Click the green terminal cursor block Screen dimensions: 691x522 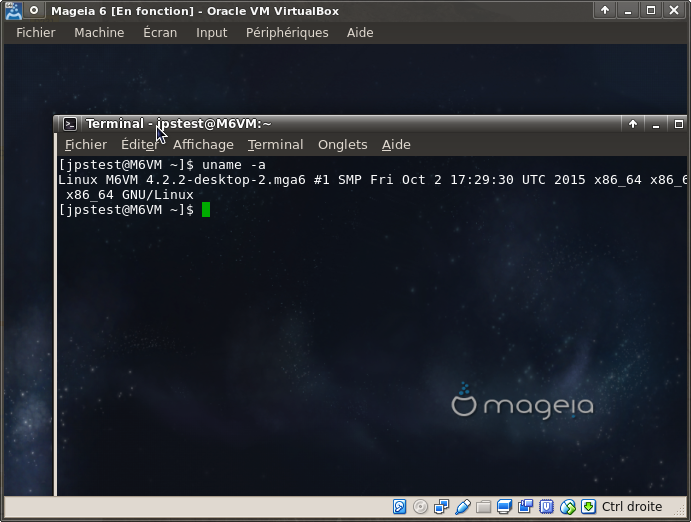coord(206,210)
